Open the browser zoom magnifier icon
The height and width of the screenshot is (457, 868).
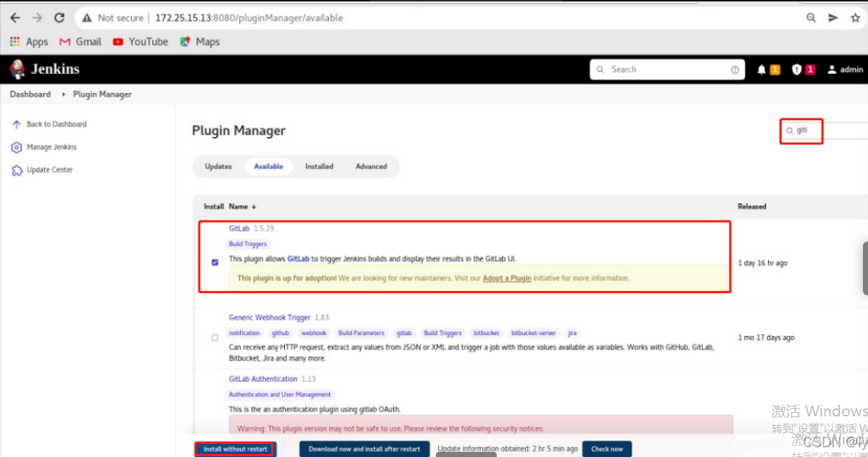coord(811,17)
